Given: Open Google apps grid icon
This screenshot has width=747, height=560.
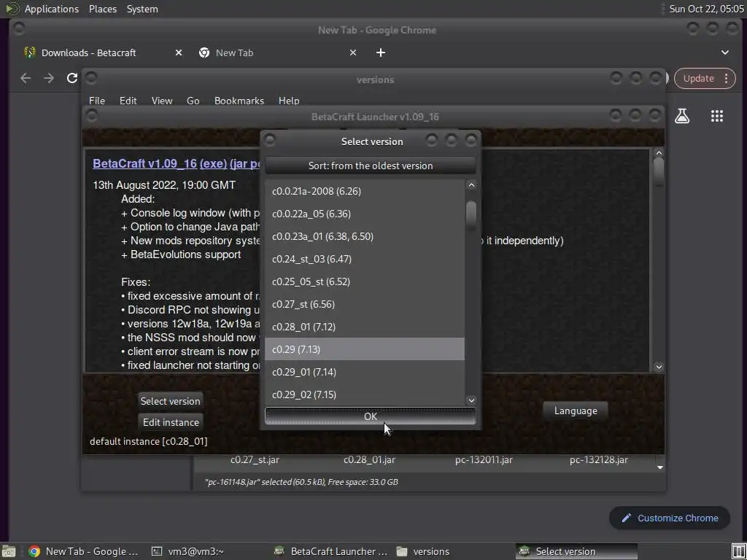Looking at the screenshot, I should coord(717,116).
